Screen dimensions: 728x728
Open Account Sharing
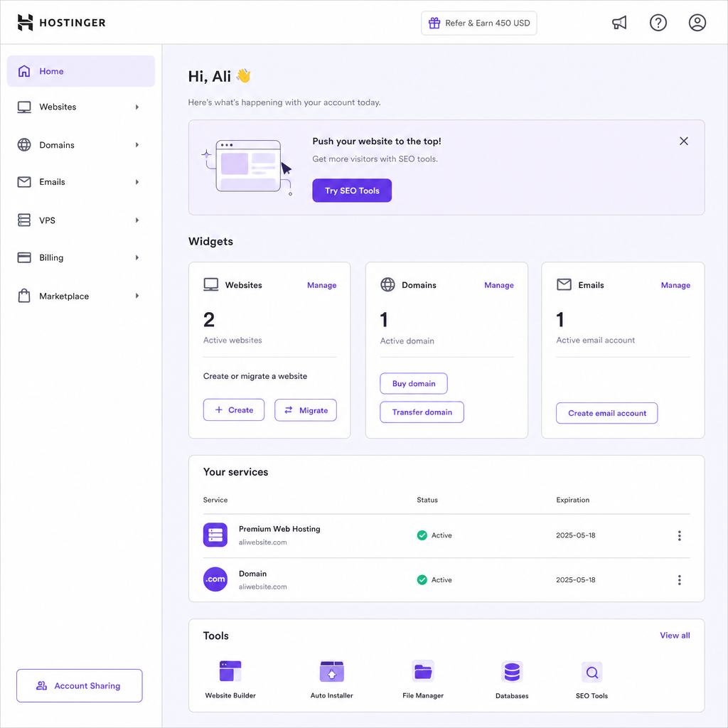(x=80, y=685)
